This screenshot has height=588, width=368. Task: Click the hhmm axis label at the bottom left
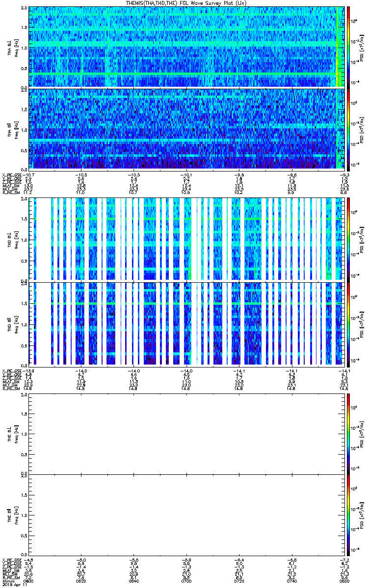(x=7, y=580)
